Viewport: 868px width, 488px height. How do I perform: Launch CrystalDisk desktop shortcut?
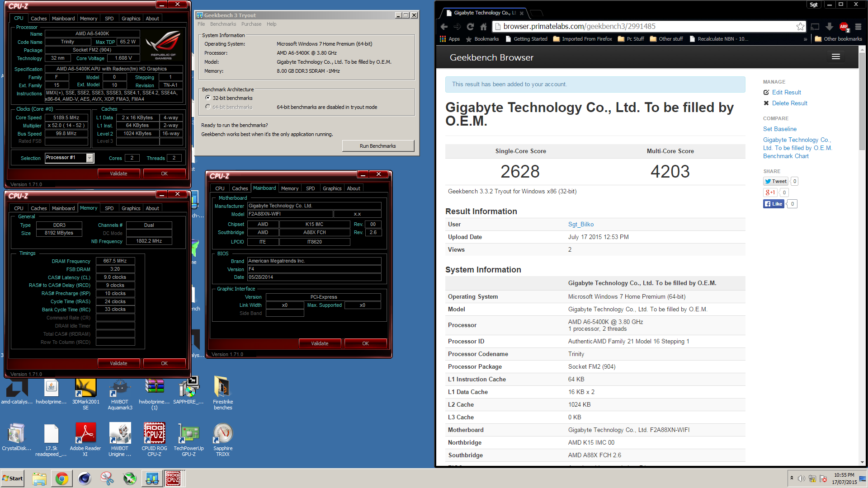click(x=16, y=437)
